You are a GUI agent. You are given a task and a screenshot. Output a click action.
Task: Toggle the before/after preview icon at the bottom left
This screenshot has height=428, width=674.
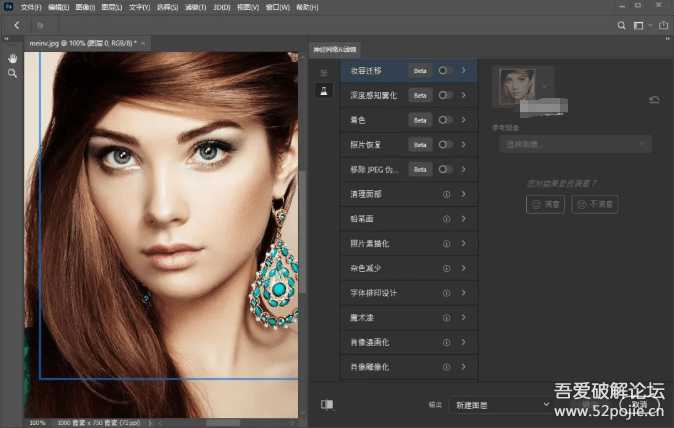[x=327, y=404]
